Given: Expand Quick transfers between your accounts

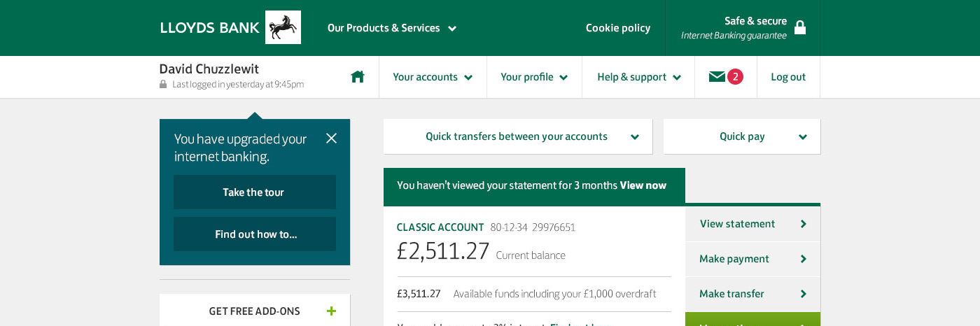Looking at the screenshot, I should [518, 136].
